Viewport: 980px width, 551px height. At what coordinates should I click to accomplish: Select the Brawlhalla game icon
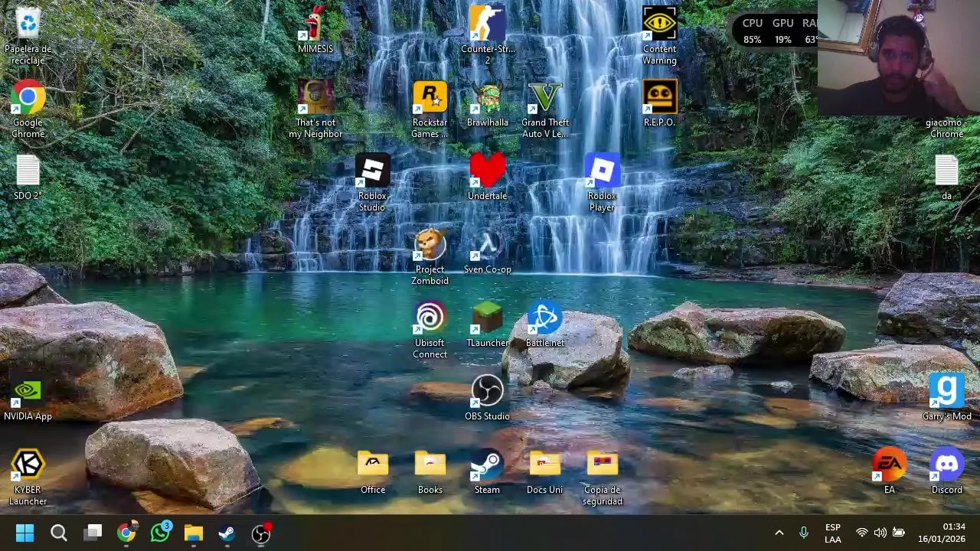488,104
